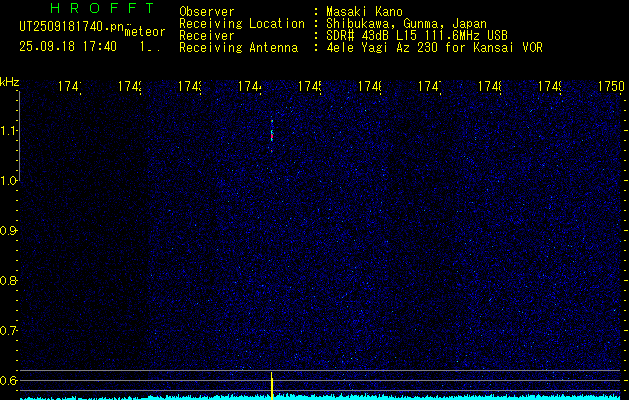Select the filename UT2509181740.pn text
This screenshot has width=629, height=400.
pyautogui.click(x=72, y=26)
